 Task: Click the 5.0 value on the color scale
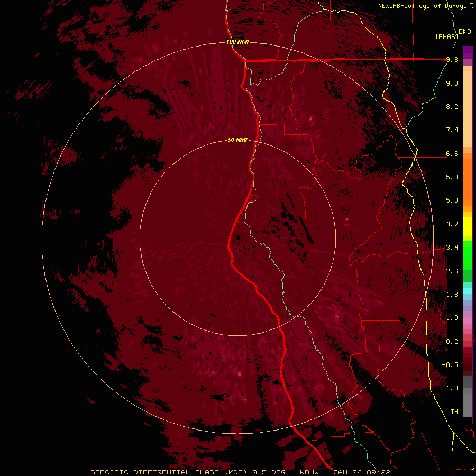(452, 200)
